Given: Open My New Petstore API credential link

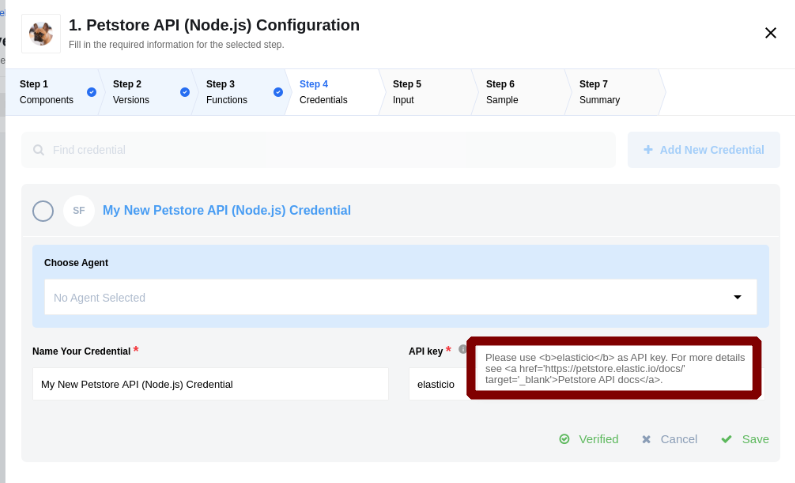Looking at the screenshot, I should (x=227, y=210).
